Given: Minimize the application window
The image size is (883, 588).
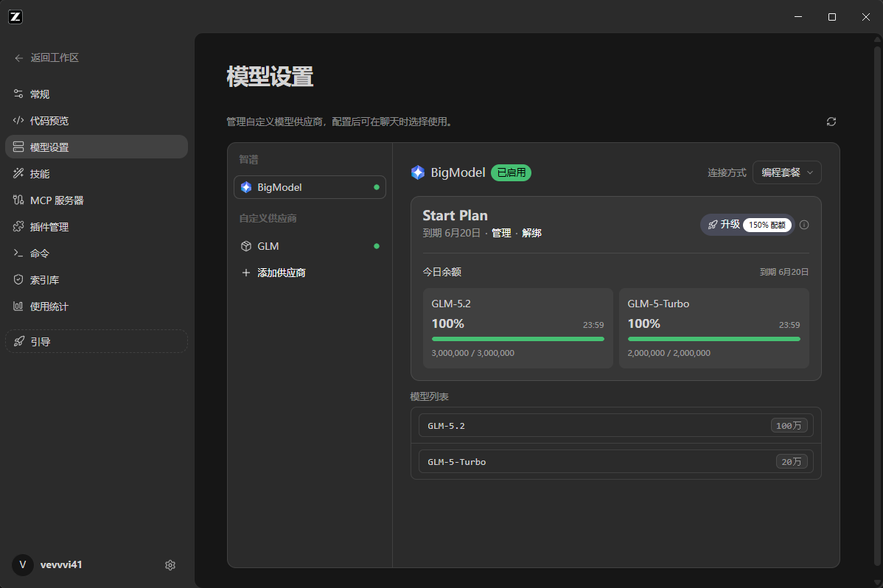Looking at the screenshot, I should coord(798,17).
